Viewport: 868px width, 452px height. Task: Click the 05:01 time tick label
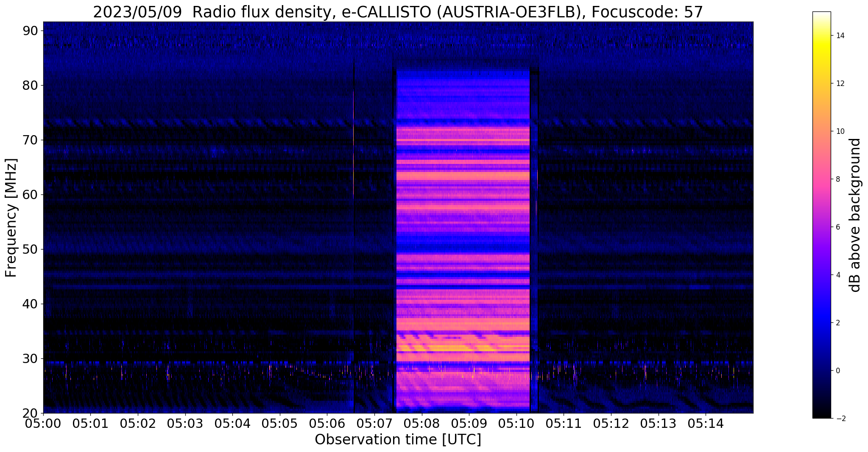pyautogui.click(x=90, y=424)
